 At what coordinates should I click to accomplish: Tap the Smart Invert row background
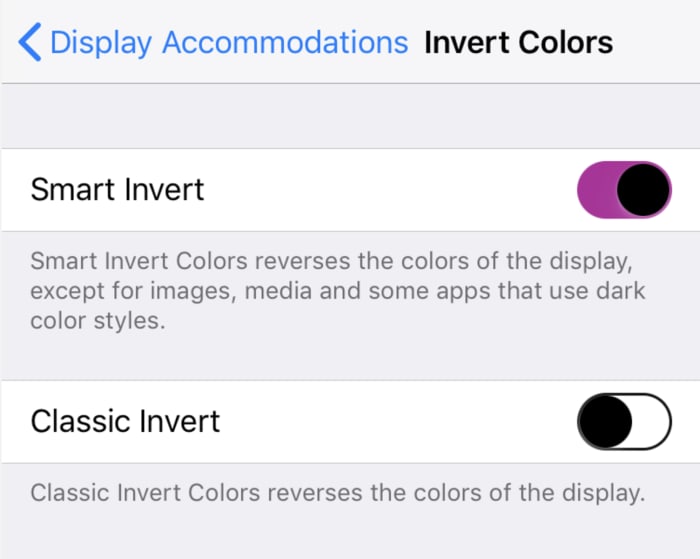click(350, 190)
